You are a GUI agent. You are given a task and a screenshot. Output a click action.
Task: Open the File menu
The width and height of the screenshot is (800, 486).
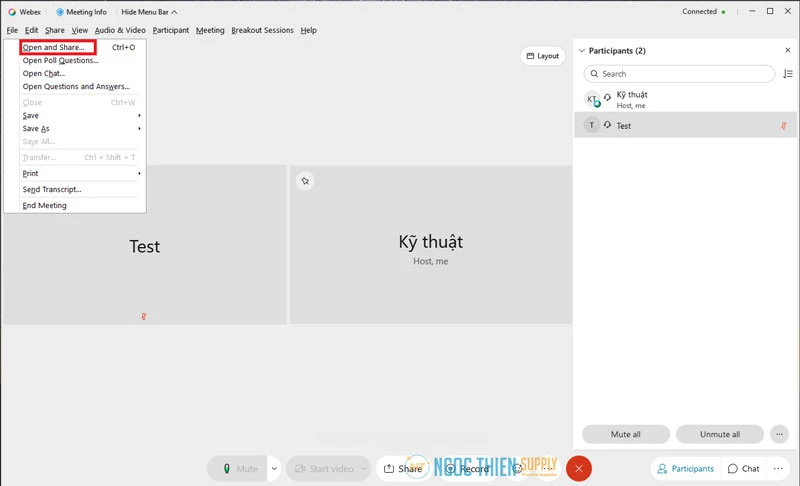pos(12,31)
